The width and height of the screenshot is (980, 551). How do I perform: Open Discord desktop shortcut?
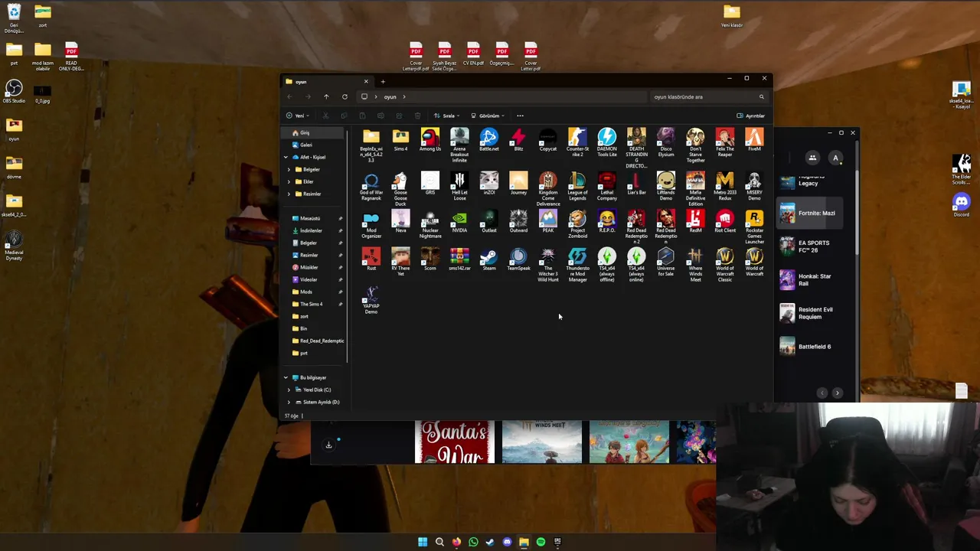(962, 205)
